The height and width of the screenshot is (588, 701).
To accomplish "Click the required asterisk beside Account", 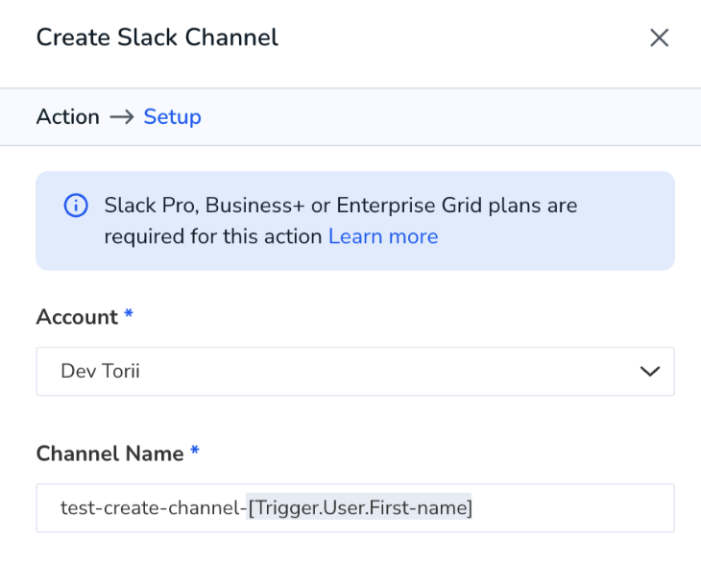I will [x=129, y=313].
